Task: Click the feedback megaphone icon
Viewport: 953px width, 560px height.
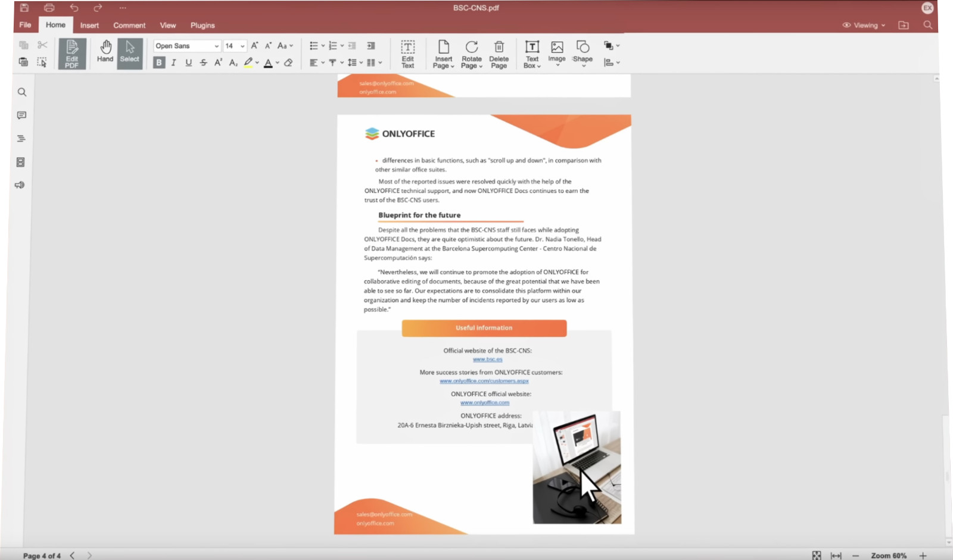Action: point(20,185)
